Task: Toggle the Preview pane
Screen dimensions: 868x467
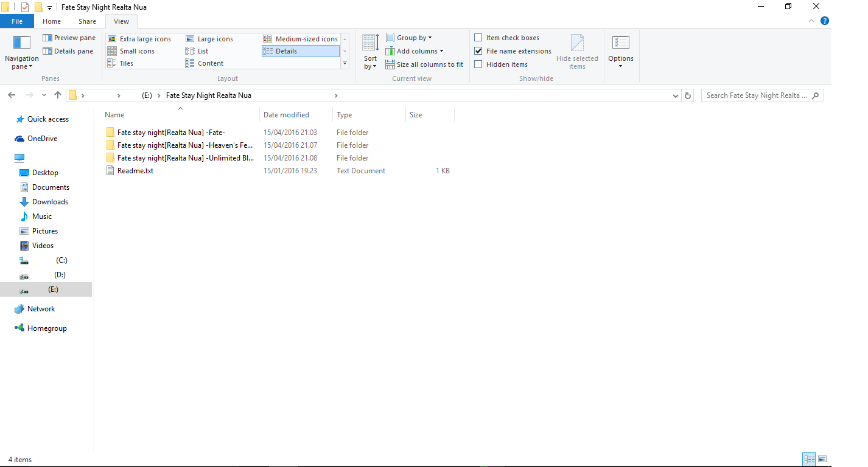Action: coord(69,38)
